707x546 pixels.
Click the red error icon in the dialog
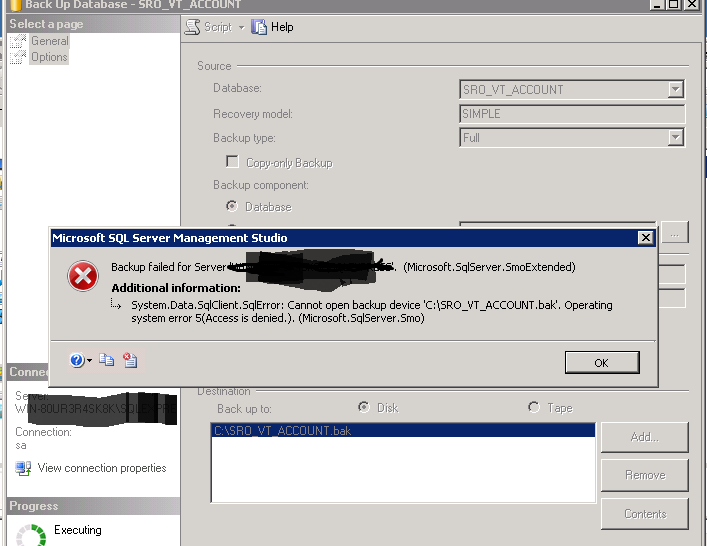point(83,276)
